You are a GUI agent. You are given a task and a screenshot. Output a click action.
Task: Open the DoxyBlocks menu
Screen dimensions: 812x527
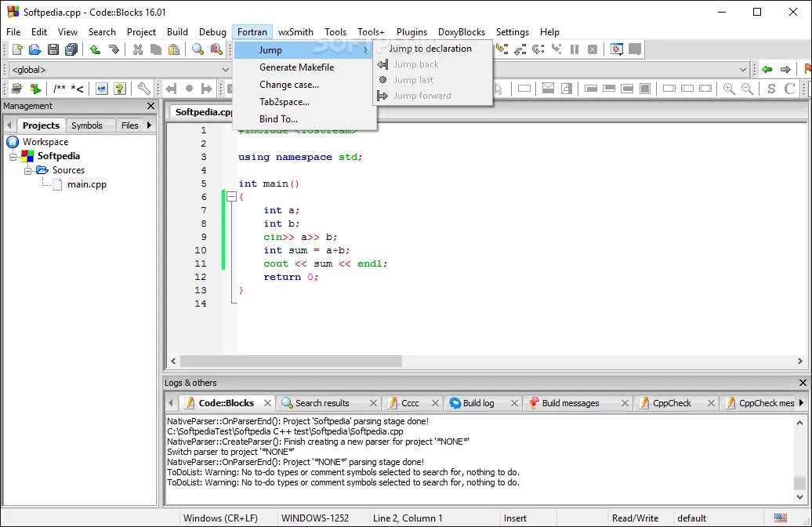point(462,31)
